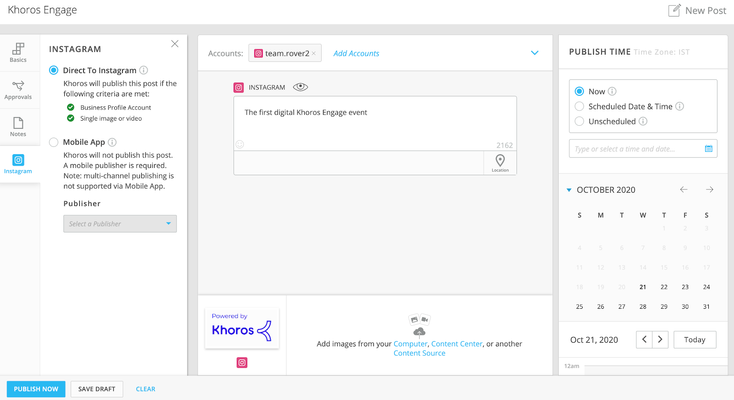Screen dimensions: 734x400
Task: Clear the post with Clear link
Action: click(146, 389)
